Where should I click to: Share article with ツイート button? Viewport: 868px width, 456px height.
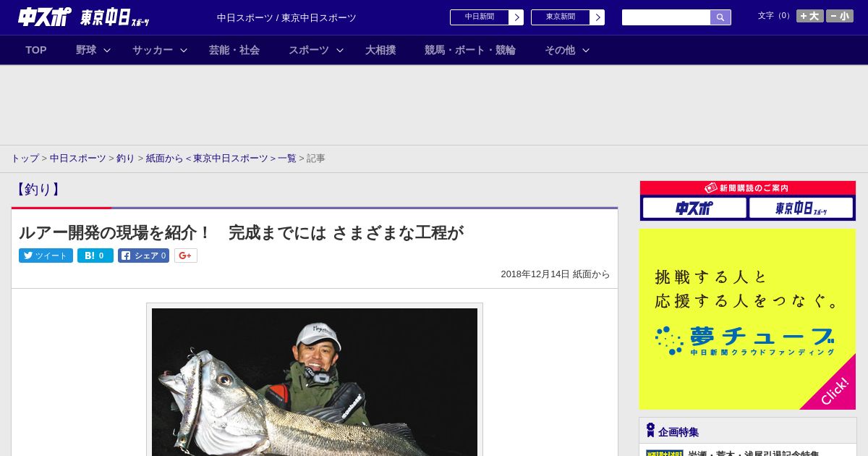click(x=46, y=256)
